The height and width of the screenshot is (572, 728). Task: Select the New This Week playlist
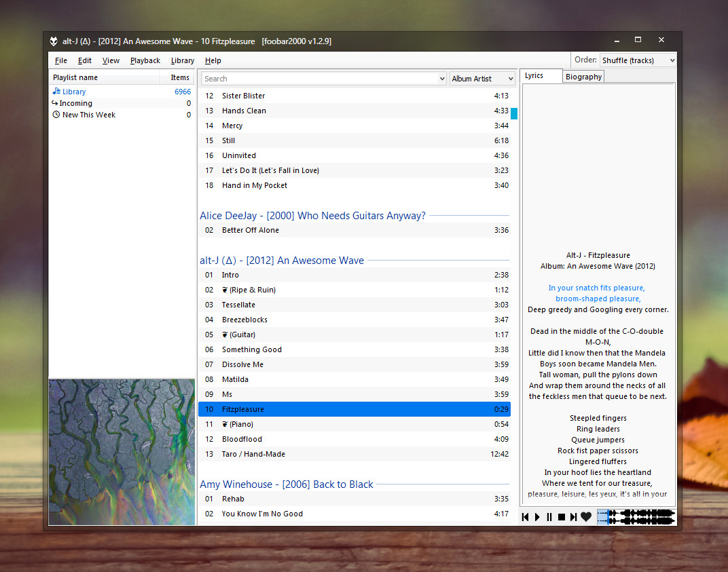(x=122, y=115)
